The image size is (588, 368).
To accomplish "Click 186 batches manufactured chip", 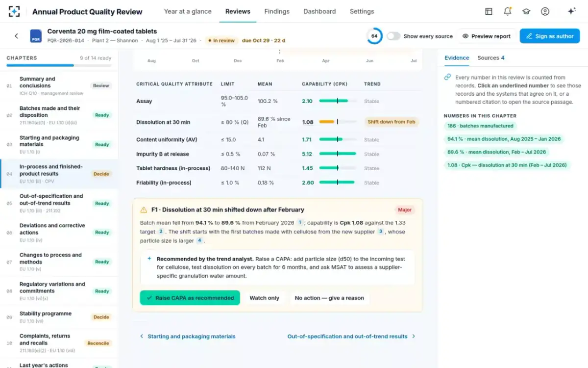I will tap(480, 126).
